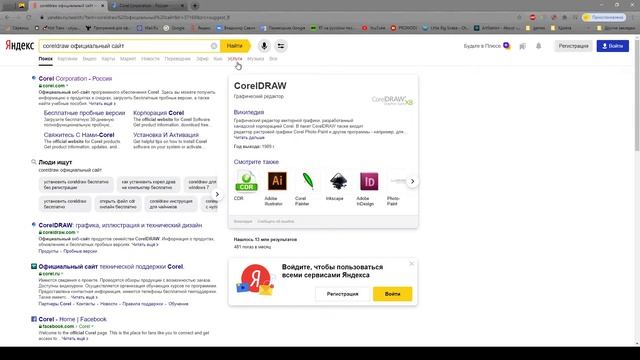Screen dimensions: 640x360
Task: Select the CDR file format thumbnail
Action: 246,181
